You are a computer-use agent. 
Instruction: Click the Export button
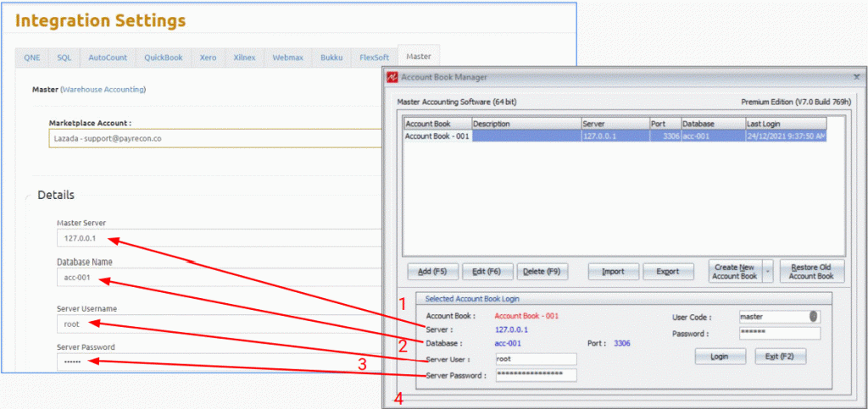coord(668,271)
